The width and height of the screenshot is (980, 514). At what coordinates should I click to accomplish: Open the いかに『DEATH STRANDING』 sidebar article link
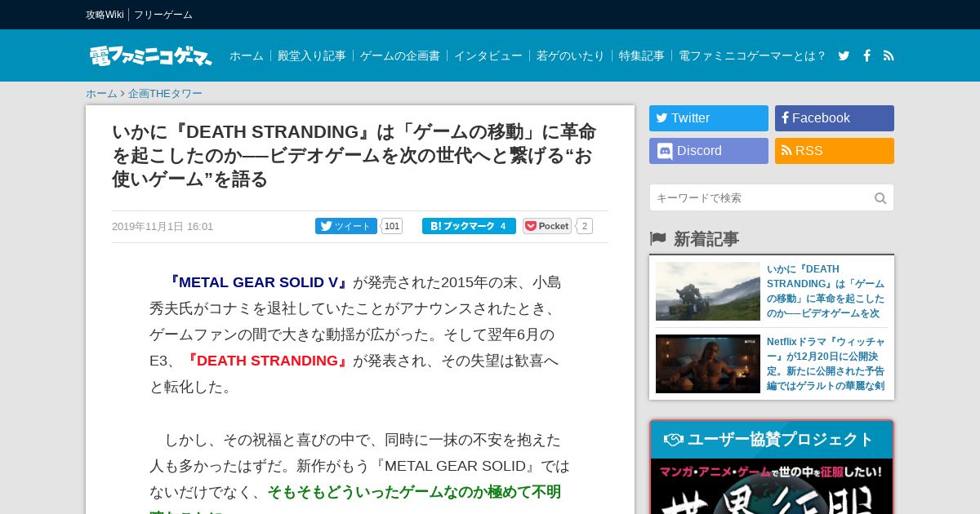826,291
